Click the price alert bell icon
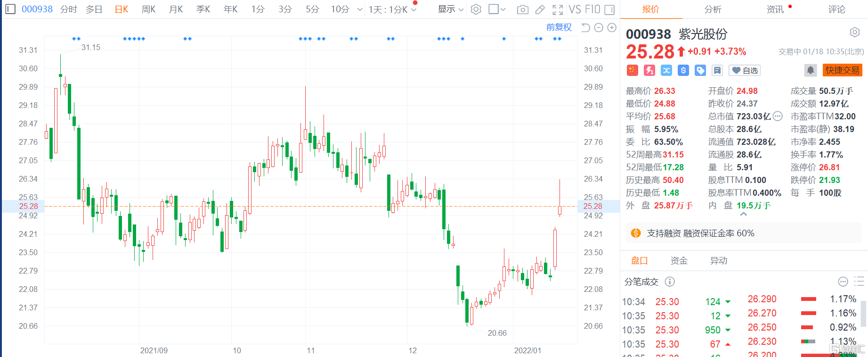Image resolution: width=868 pixels, height=357 pixels. pos(810,70)
